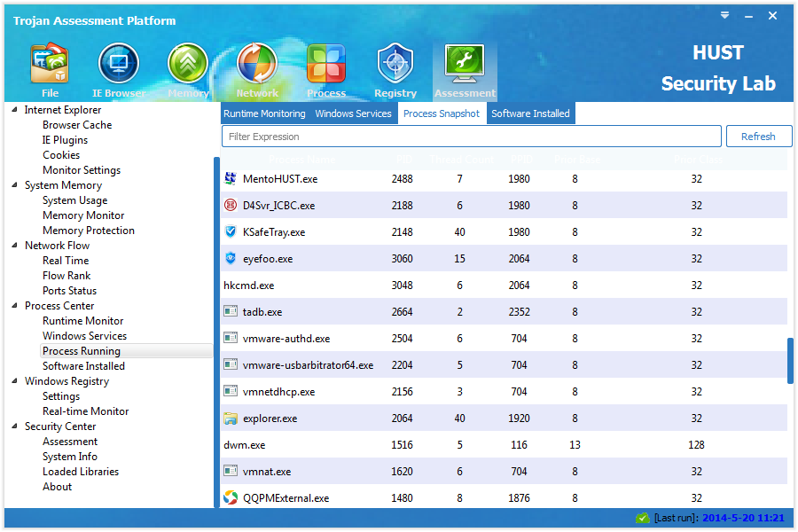Open the Memory module icon
The width and height of the screenshot is (798, 532).
point(188,63)
